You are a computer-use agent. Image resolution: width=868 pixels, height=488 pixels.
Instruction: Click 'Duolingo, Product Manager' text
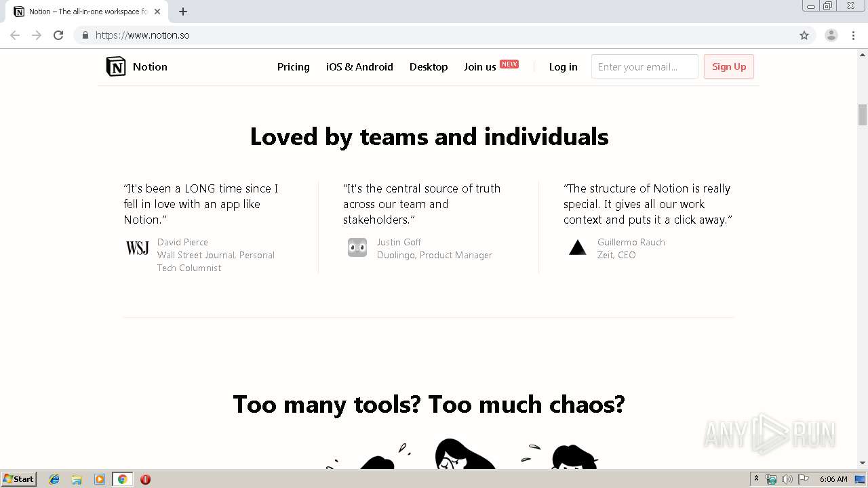coord(434,255)
